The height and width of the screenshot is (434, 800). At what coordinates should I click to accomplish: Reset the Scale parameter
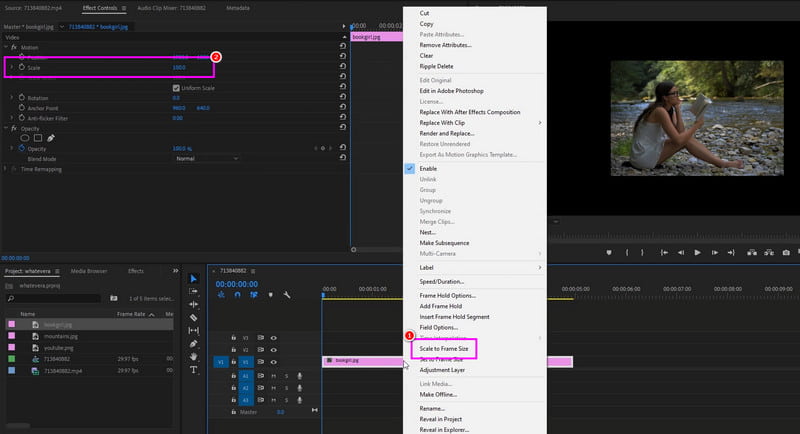(342, 66)
